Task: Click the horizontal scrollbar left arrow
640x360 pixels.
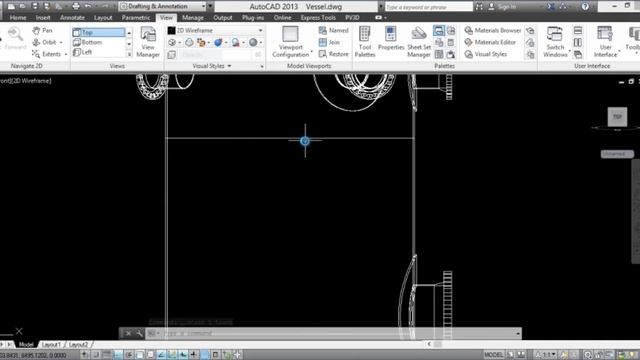Action: [x=429, y=344]
